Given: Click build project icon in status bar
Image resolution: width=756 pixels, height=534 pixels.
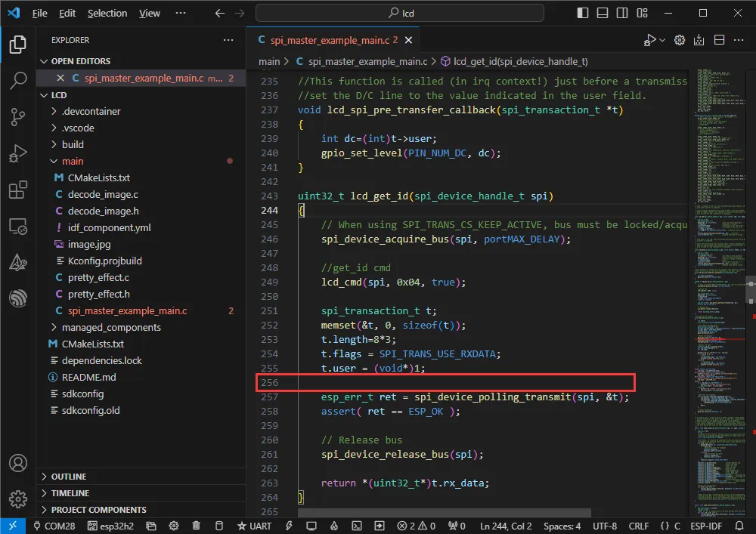Looking at the screenshot, I should coord(219,526).
